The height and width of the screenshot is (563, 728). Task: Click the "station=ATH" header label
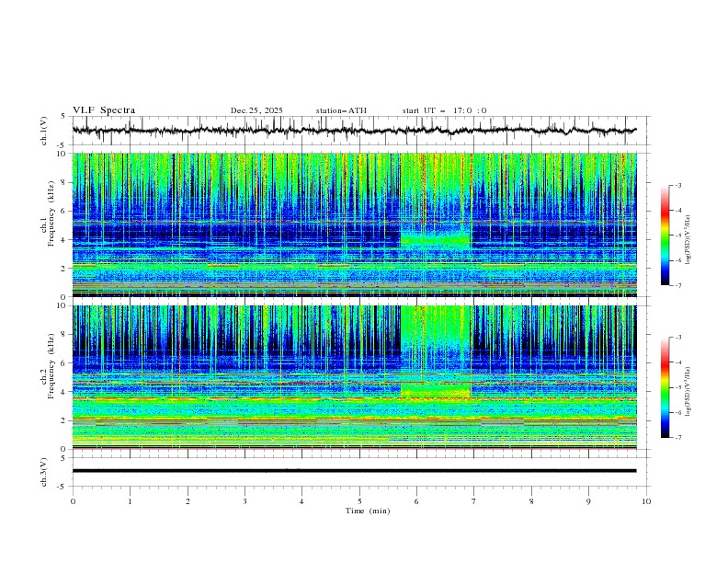click(x=341, y=110)
